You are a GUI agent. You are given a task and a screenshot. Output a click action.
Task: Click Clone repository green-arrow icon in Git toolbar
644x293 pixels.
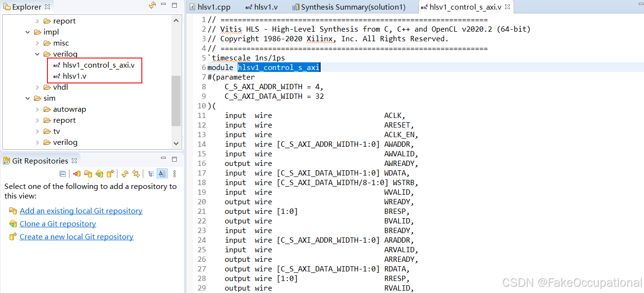pos(99,174)
